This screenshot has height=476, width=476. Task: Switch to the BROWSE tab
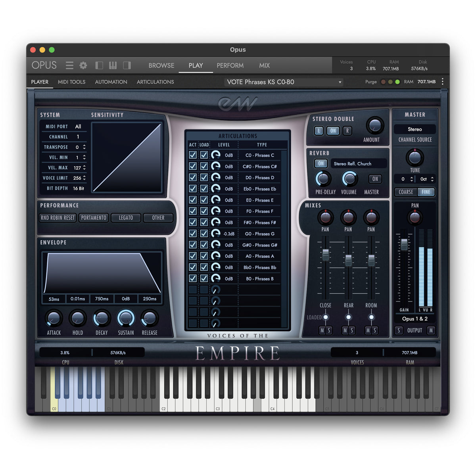tap(161, 65)
